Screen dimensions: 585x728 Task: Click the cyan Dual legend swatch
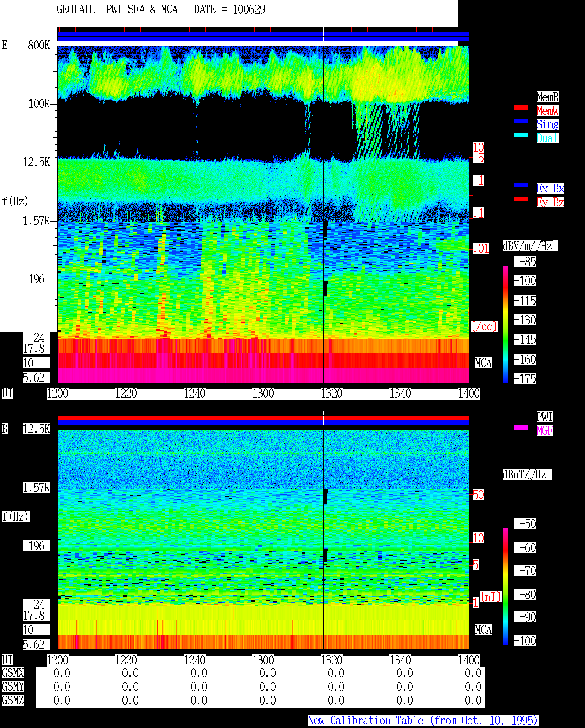[521, 135]
